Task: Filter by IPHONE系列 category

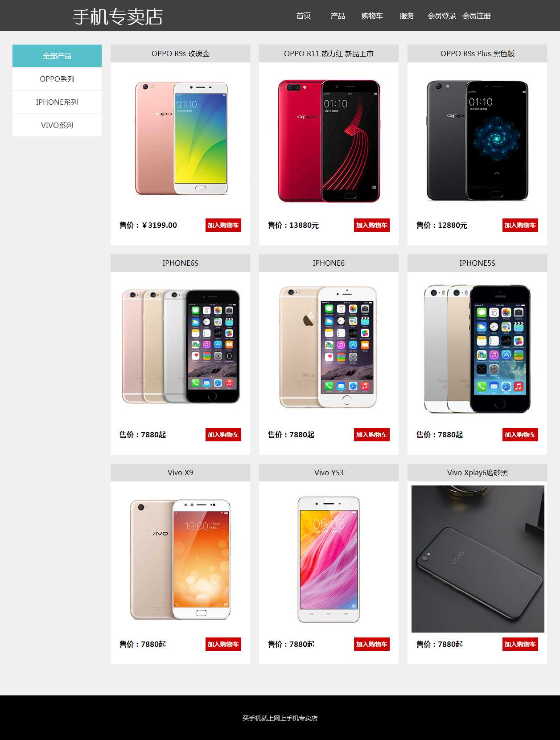Action: (57, 102)
